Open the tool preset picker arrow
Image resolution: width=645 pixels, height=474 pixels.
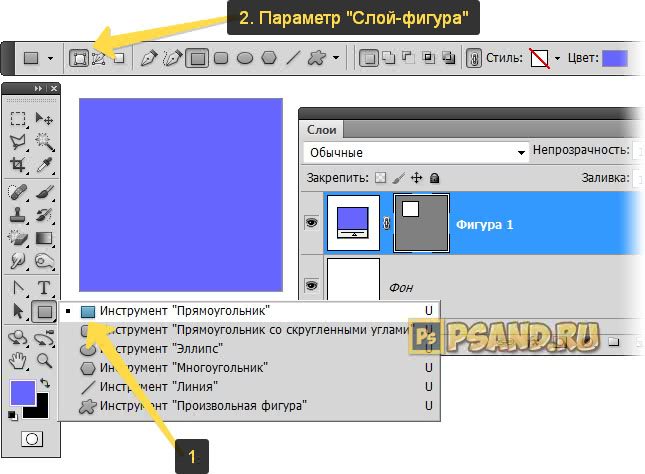[x=51, y=58]
